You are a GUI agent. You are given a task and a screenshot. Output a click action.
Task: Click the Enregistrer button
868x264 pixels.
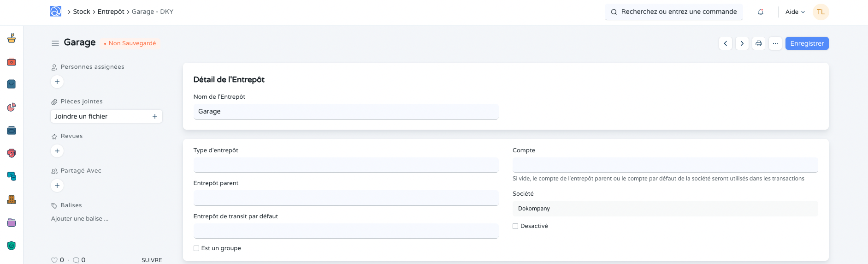coord(807,43)
